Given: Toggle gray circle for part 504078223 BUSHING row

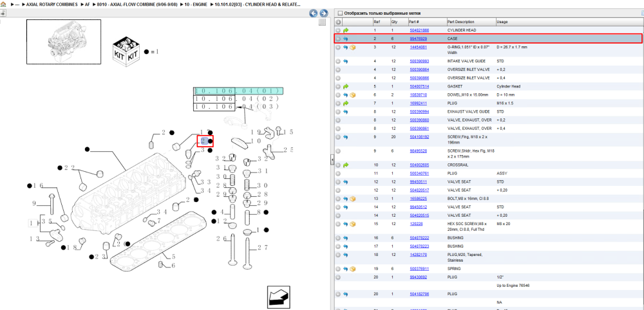Looking at the screenshot, I should coord(338,246).
